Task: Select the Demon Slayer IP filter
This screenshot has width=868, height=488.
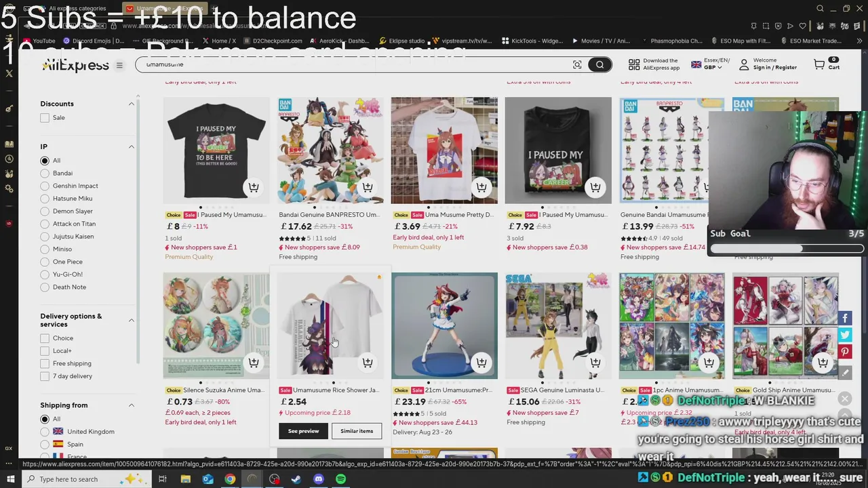Action: tap(45, 211)
